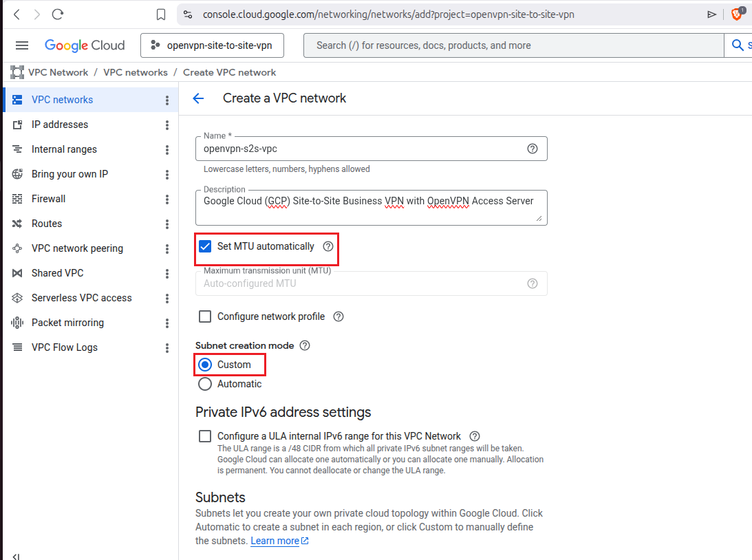Open VPC Flow Logs in the sidebar
The height and width of the screenshot is (560, 752).
pyautogui.click(x=65, y=347)
